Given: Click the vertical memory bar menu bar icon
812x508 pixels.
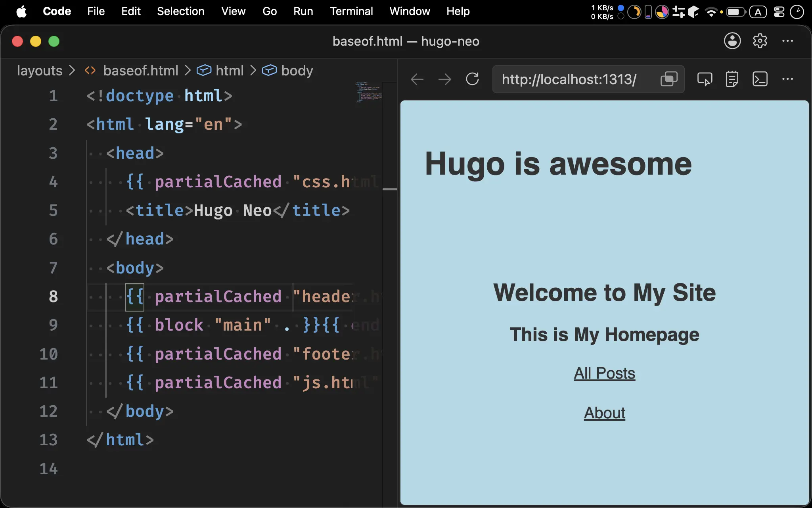Looking at the screenshot, I should [648, 12].
